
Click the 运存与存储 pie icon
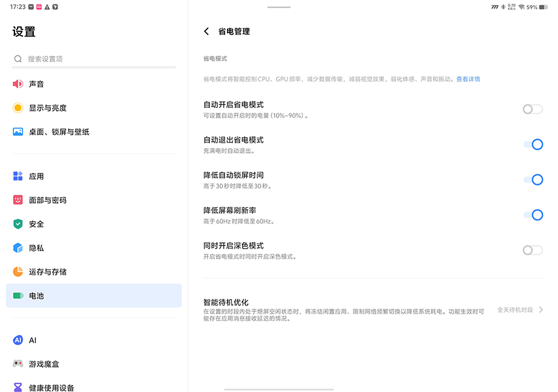tap(18, 272)
